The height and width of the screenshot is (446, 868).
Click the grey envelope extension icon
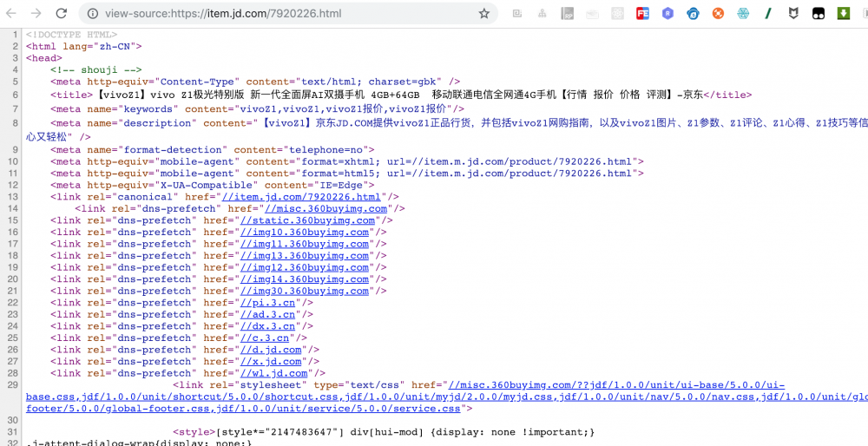pyautogui.click(x=592, y=13)
